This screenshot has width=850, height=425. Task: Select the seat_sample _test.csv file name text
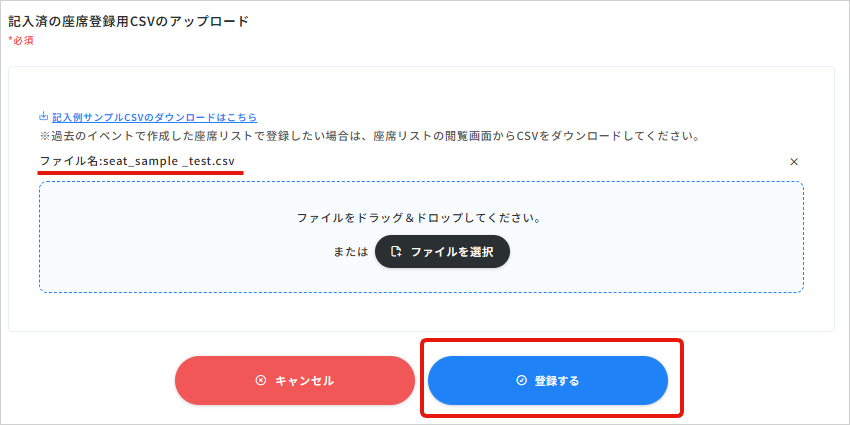(169, 161)
